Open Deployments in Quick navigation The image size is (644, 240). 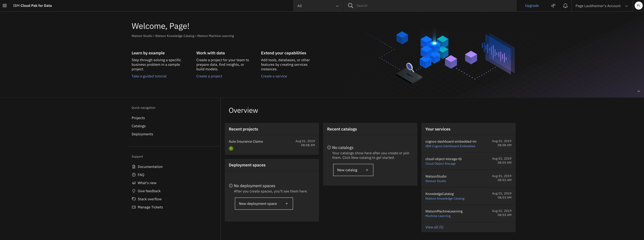coord(142,134)
